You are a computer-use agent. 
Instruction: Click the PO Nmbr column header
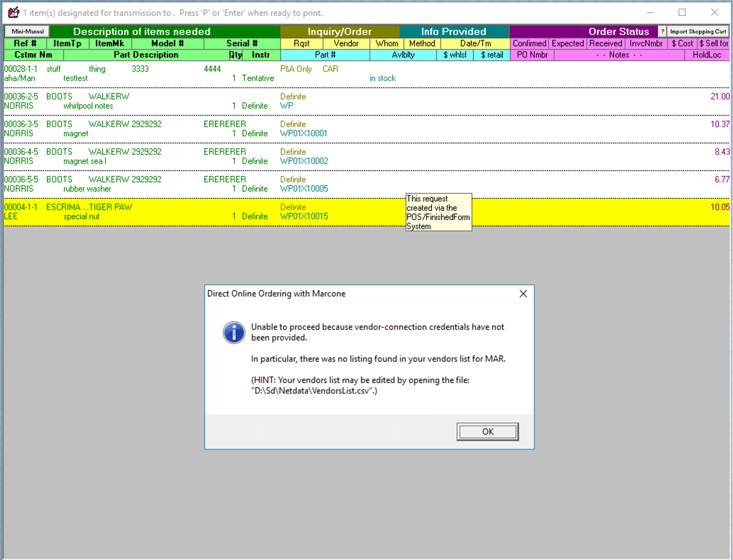(532, 55)
